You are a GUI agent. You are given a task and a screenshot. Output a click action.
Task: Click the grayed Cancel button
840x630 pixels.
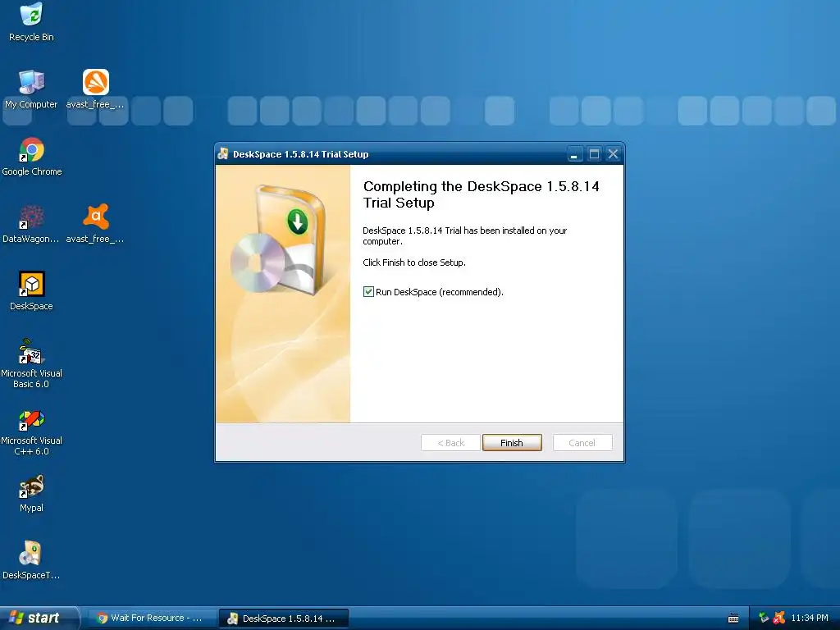582,442
